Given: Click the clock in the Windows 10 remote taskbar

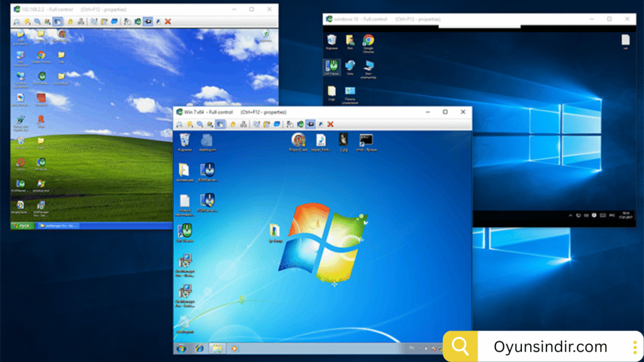Looking at the screenshot, I should point(626,216).
